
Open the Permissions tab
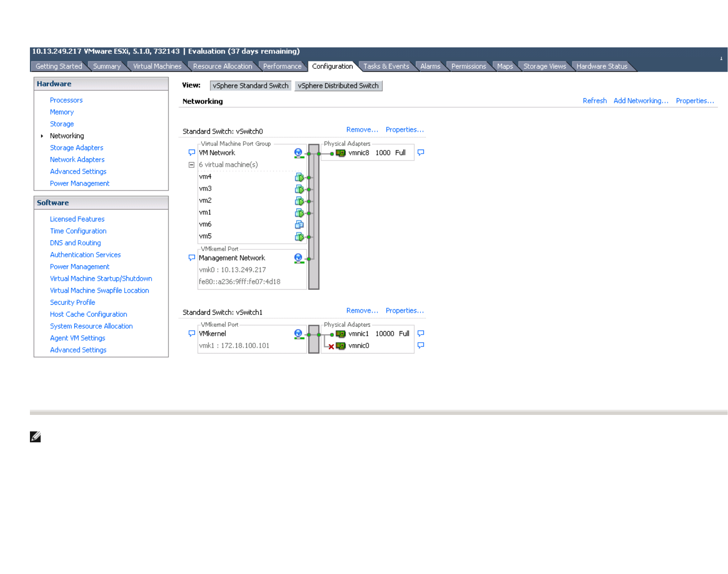[469, 66]
